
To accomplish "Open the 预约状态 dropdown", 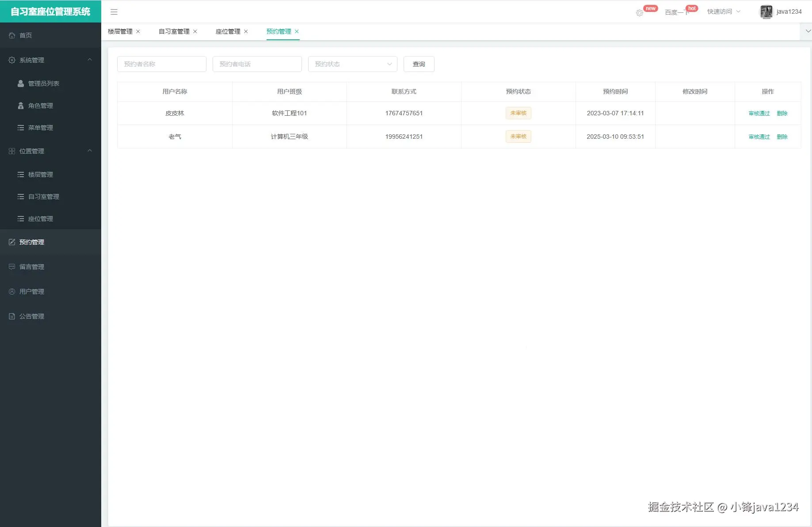I will pos(352,64).
